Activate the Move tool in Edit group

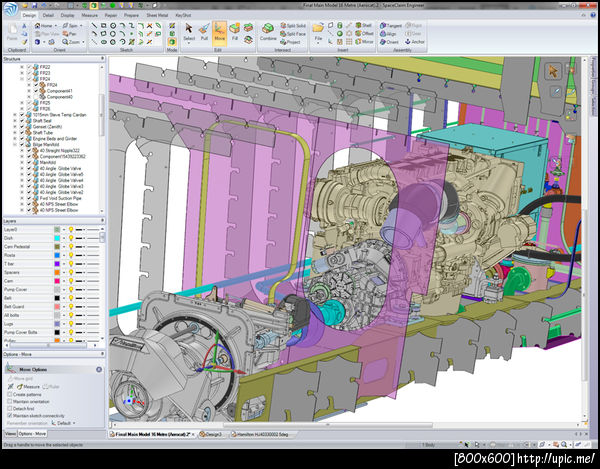coord(219,32)
